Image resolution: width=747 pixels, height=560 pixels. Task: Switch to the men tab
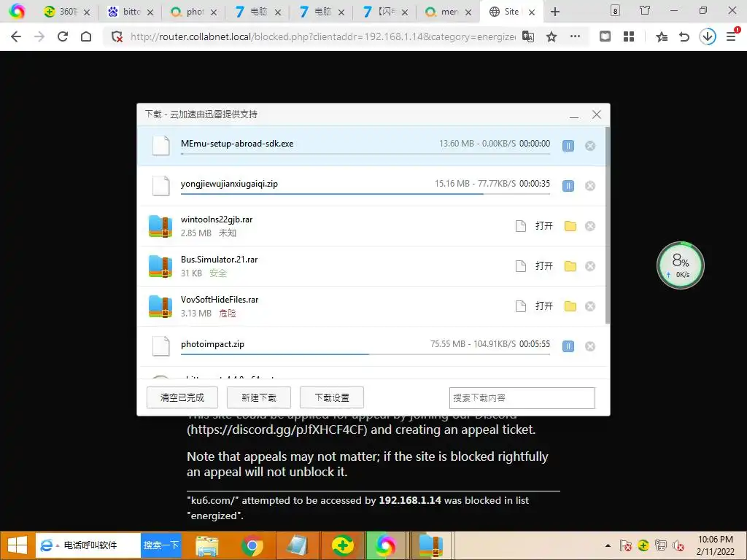(x=448, y=12)
